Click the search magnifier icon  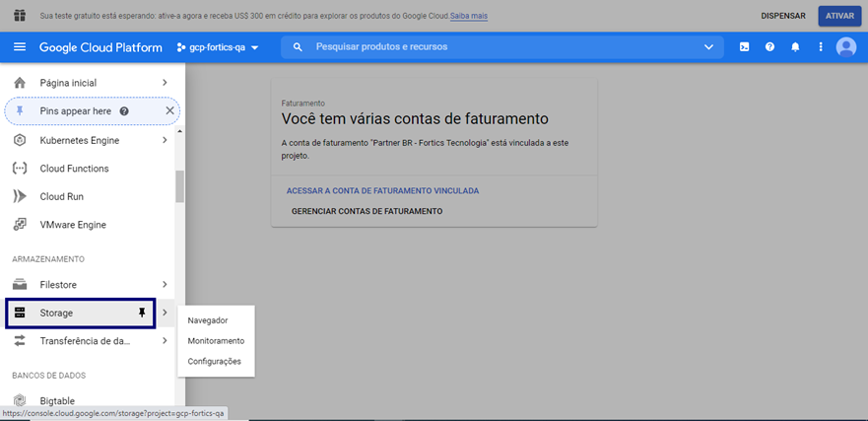[298, 47]
